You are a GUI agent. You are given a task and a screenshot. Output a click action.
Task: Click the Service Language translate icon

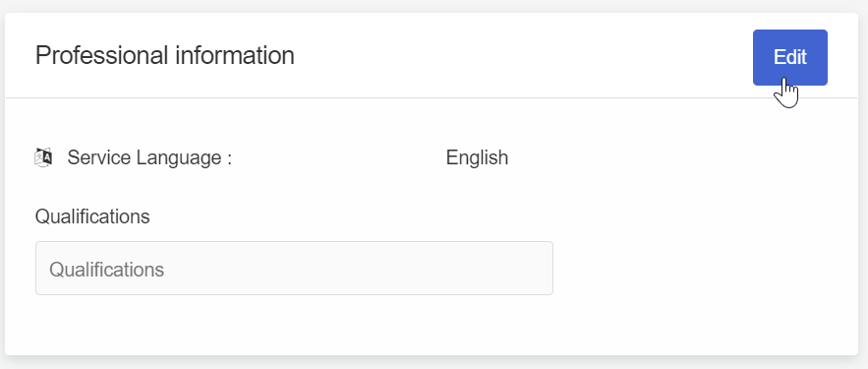[x=43, y=157]
